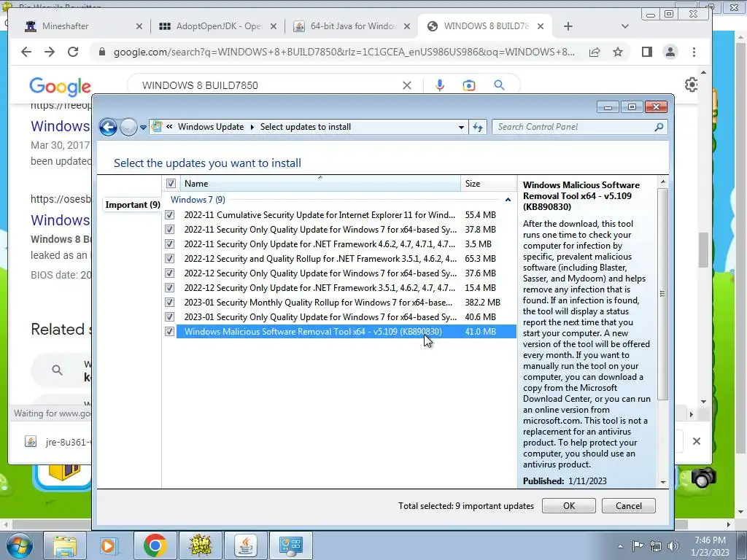This screenshot has height=560, width=747.
Task: Select the Important (9) category tab
Action: coord(133,205)
